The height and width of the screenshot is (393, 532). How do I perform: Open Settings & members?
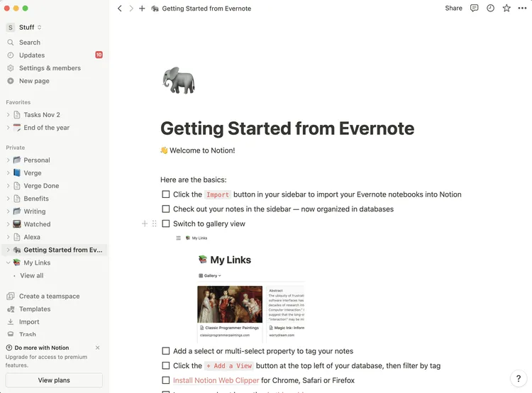point(50,68)
